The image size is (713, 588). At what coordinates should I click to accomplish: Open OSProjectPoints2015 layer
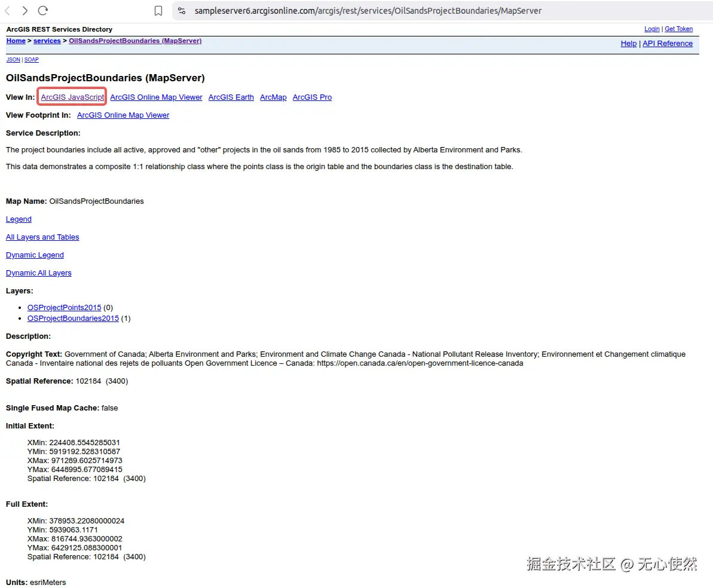(64, 308)
